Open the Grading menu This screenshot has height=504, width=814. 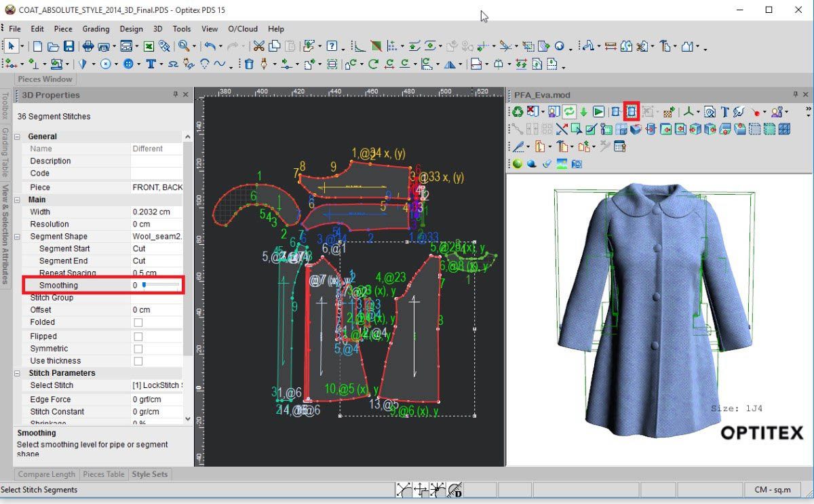[96, 29]
